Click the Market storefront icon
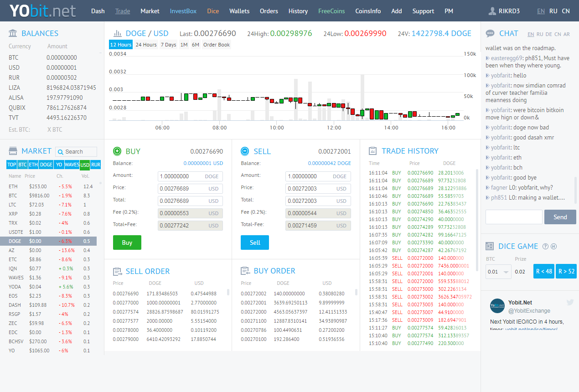 tap(13, 151)
